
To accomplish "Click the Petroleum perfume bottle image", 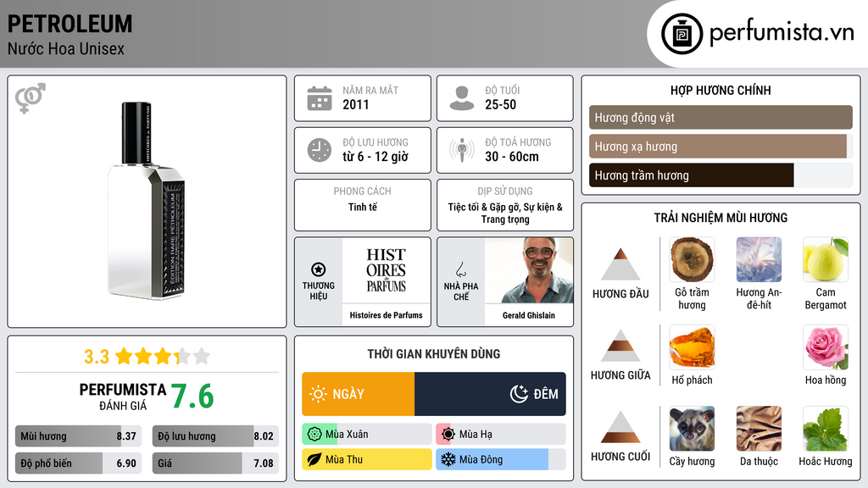I will [x=147, y=200].
